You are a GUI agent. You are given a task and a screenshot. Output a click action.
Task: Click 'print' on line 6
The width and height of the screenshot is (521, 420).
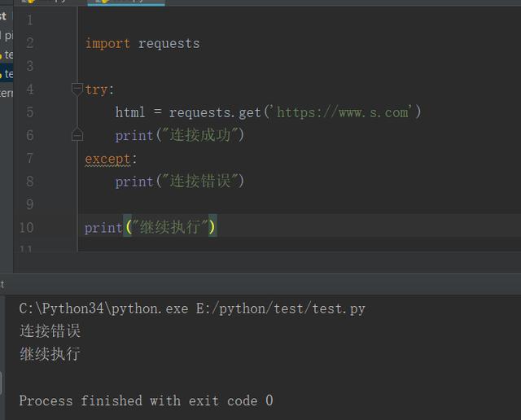point(134,136)
